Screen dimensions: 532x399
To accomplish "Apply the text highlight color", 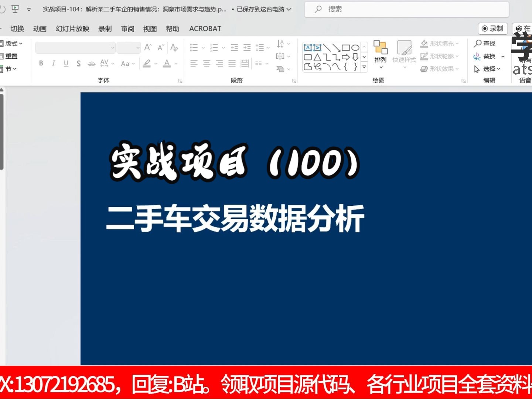I will pos(147,64).
